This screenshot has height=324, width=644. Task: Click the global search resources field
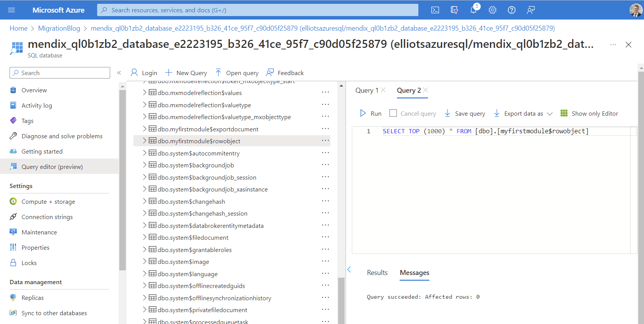(x=258, y=10)
